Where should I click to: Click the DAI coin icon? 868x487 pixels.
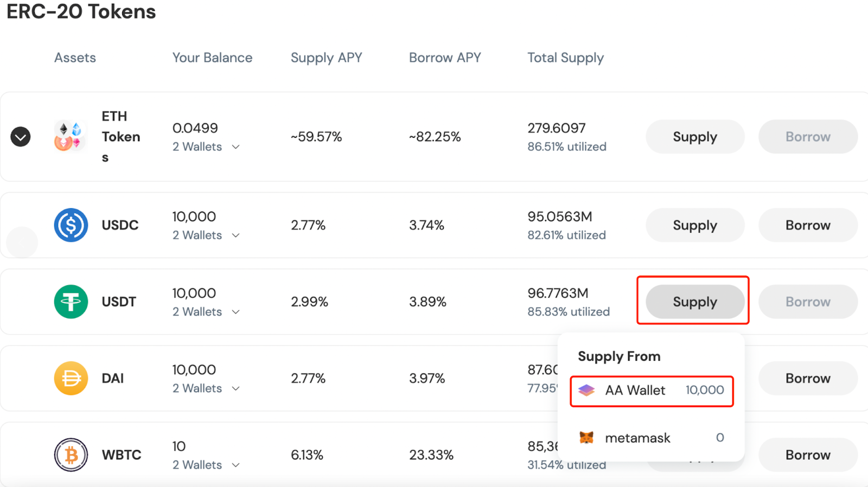click(x=71, y=378)
